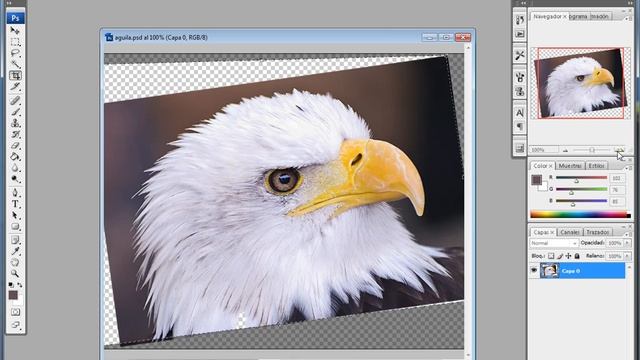The image size is (640, 360).
Task: Select the Rectangle shape tool
Action: pos(16,226)
